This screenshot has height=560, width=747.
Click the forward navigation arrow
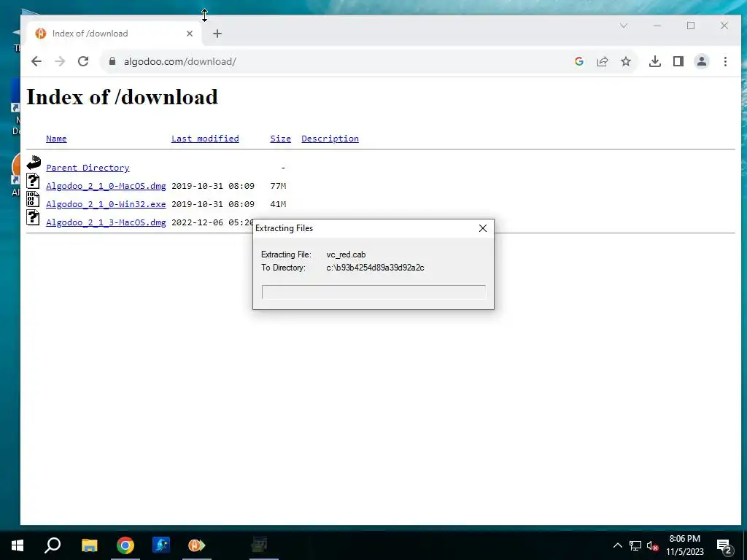tap(60, 61)
